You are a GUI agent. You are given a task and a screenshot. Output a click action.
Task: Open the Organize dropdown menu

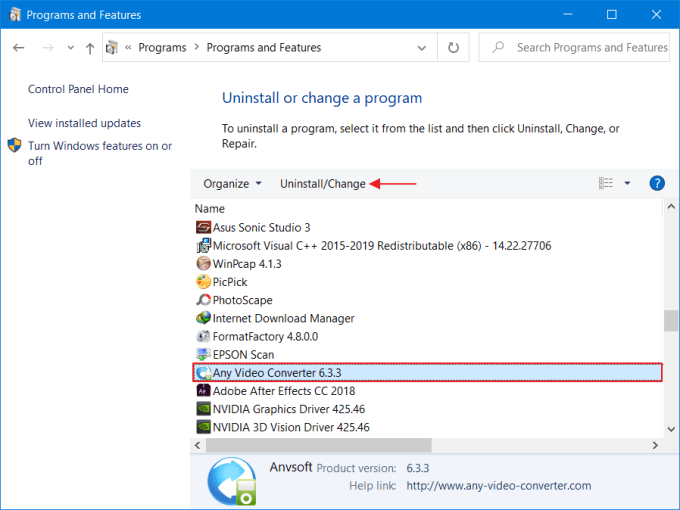click(x=232, y=183)
